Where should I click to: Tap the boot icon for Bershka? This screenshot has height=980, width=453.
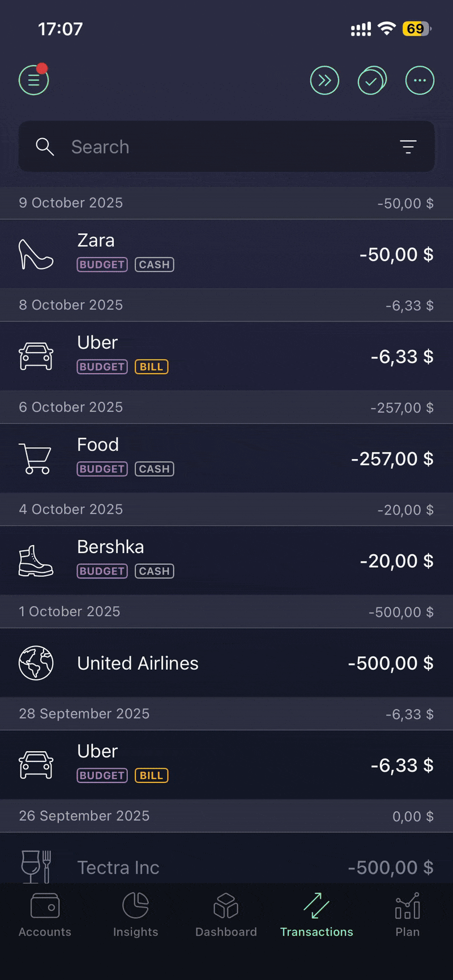pos(36,561)
